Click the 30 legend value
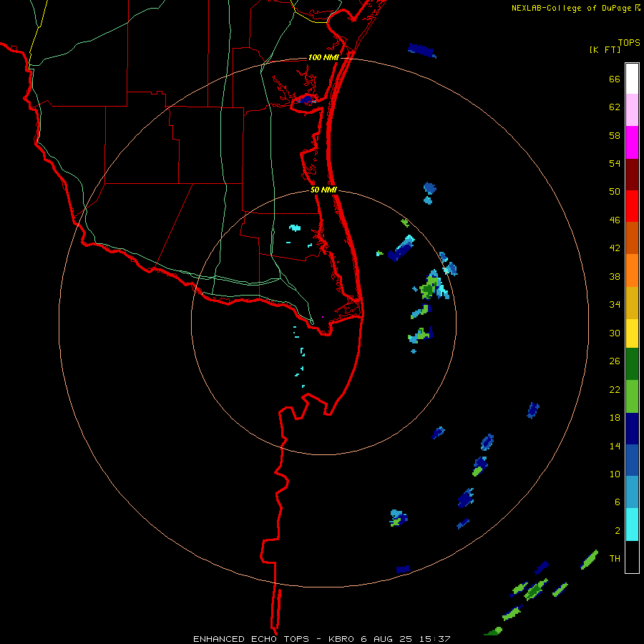Image resolution: width=644 pixels, height=644 pixels. point(615,333)
